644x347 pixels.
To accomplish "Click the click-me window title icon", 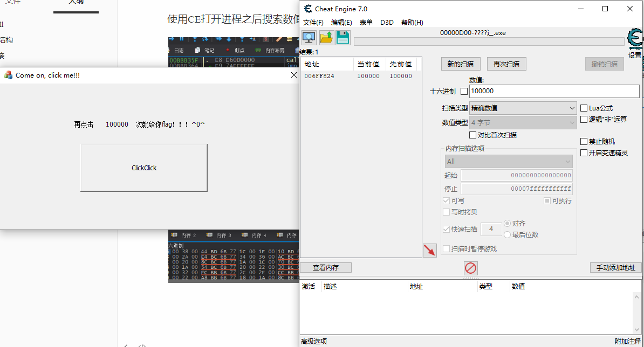I will [x=8, y=75].
